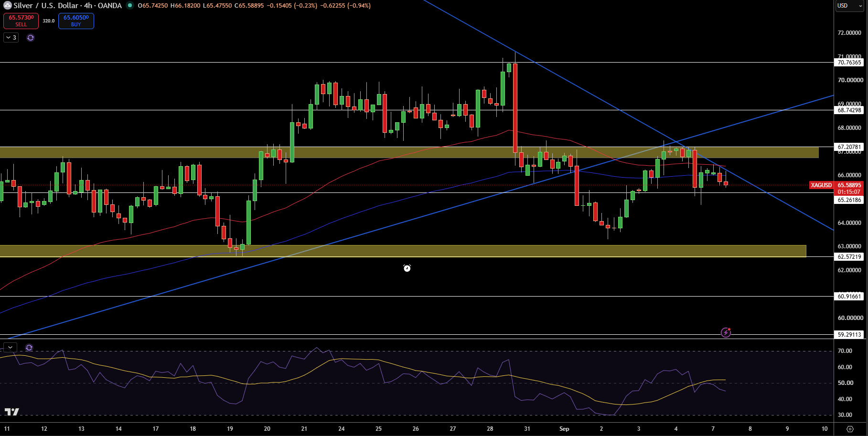Select the 59.29113 horizontal line label

850,335
